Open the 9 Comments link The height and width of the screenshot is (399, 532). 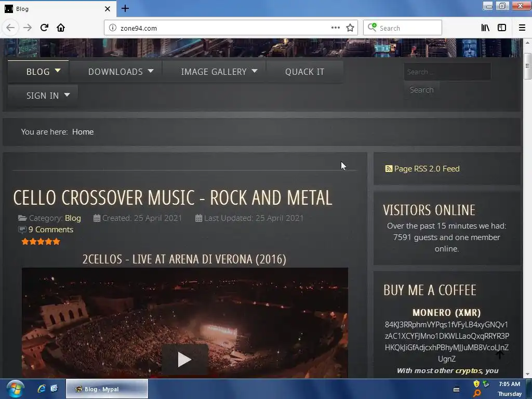click(51, 229)
